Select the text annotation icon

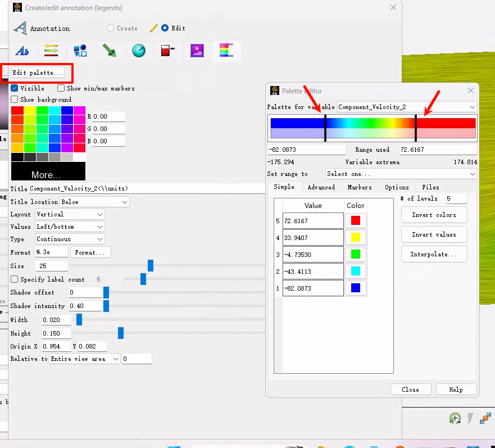(x=22, y=51)
